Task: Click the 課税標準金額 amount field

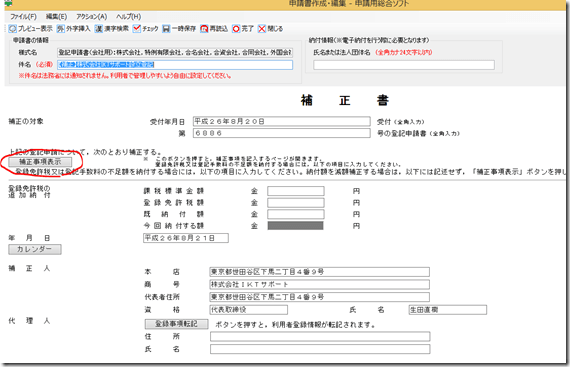Action: tap(296, 191)
